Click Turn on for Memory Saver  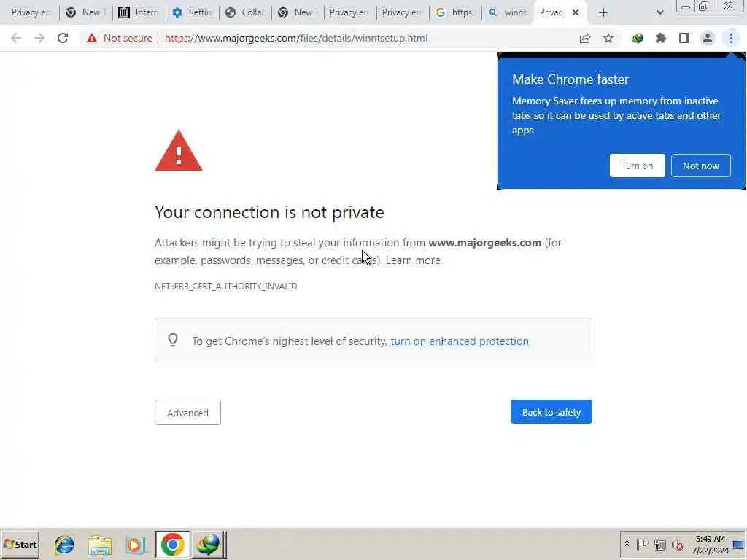point(637,166)
